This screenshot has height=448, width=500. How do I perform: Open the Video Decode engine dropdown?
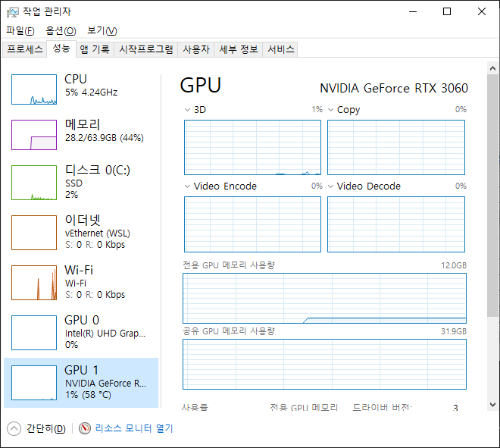coord(330,186)
